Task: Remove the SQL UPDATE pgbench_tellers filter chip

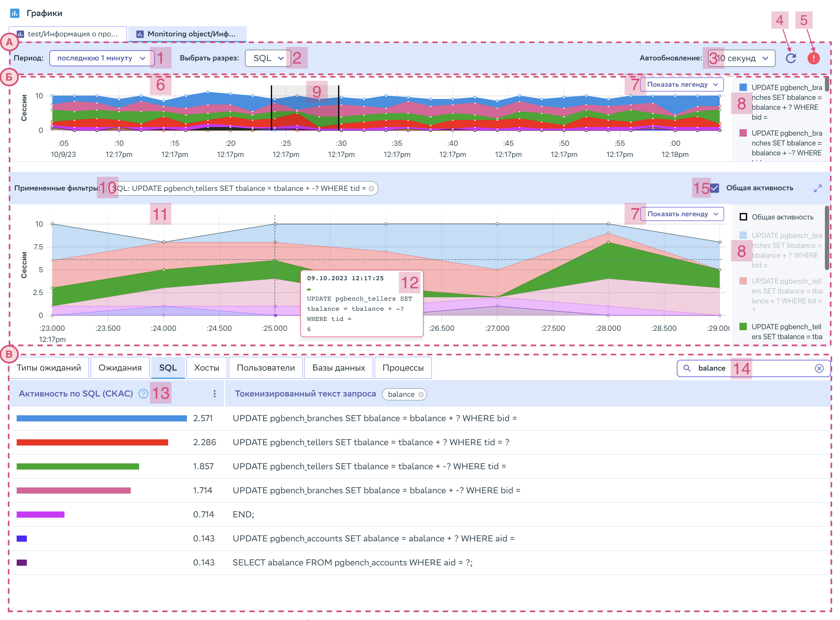Action: click(x=371, y=189)
